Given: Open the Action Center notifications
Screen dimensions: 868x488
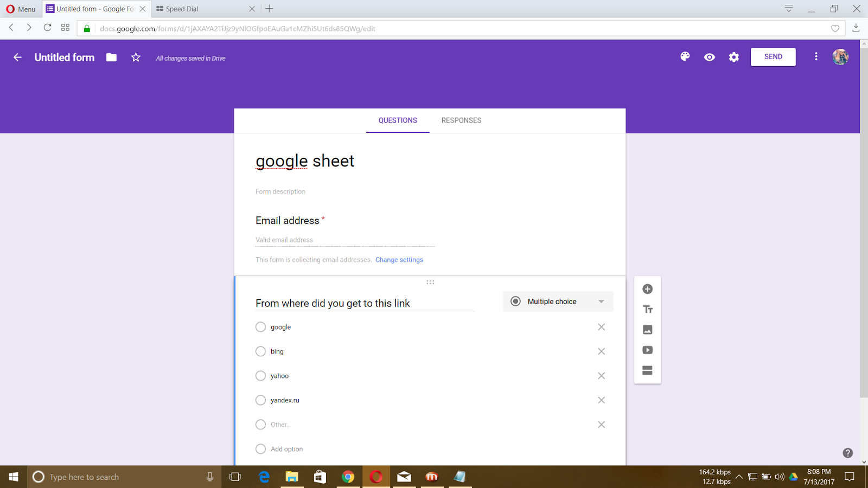Looking at the screenshot, I should pyautogui.click(x=850, y=477).
